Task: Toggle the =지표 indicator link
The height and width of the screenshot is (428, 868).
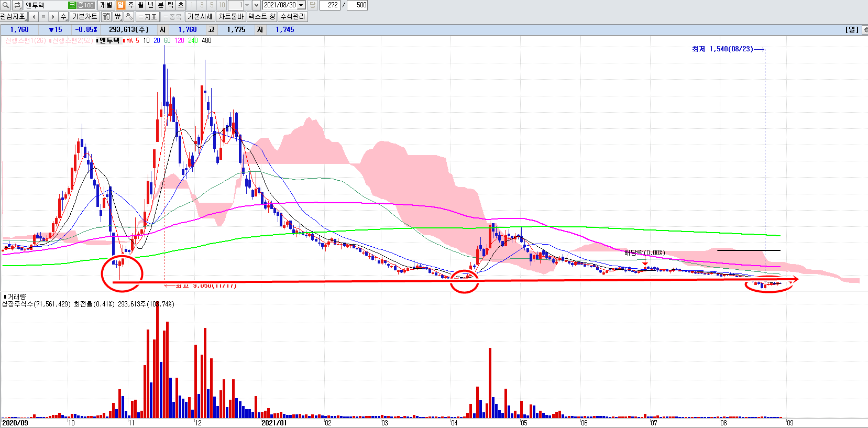Action: (148, 17)
